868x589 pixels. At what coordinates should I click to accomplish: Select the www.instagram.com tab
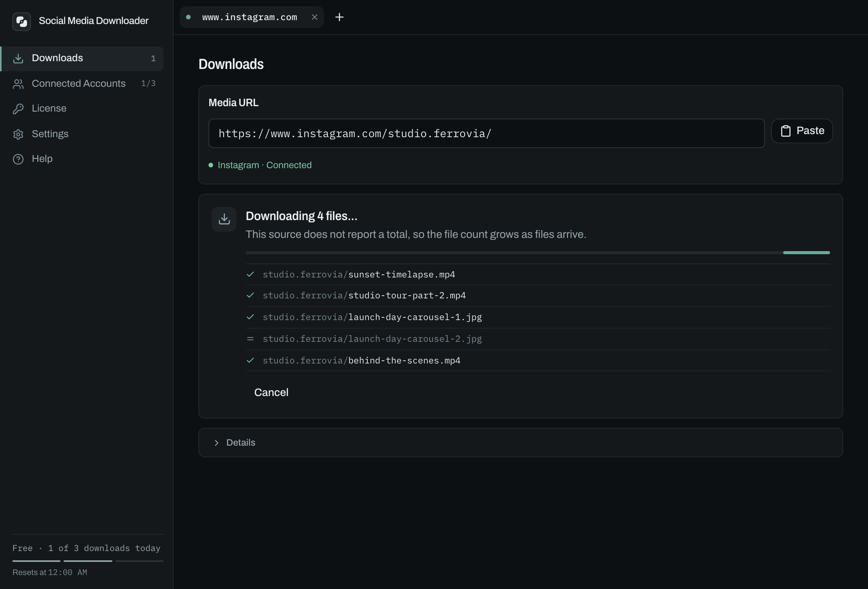pos(252,17)
